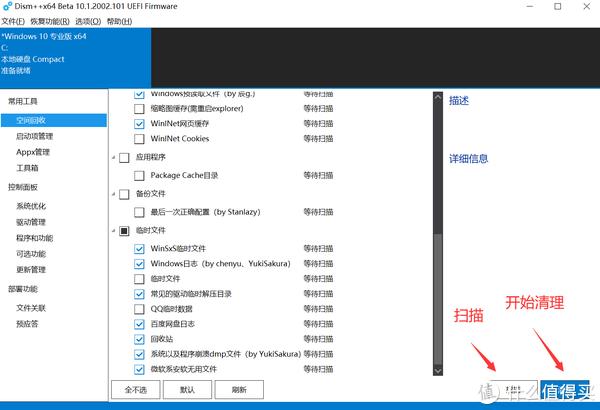Select the Package Cache目录 row label

tap(184, 175)
